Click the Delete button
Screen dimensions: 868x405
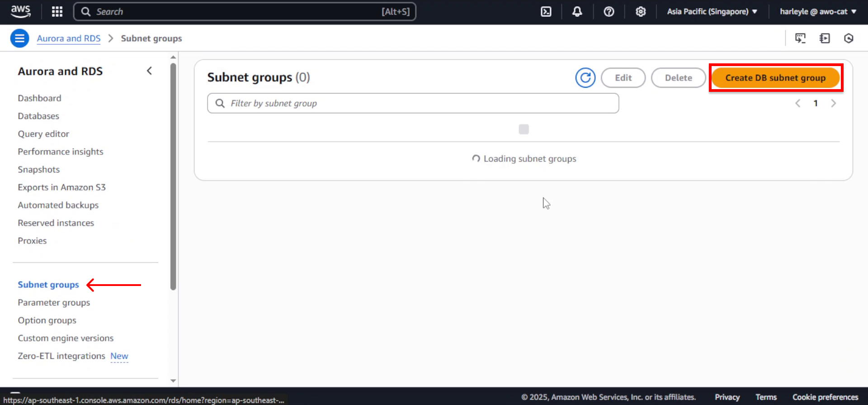pos(679,78)
